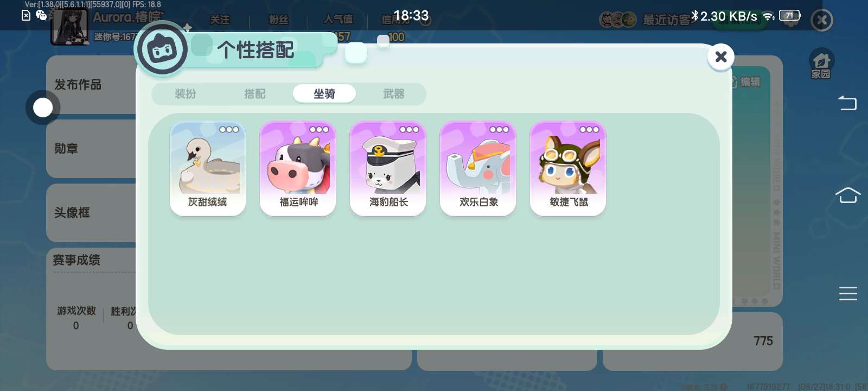Open options dots on 灰甜绒绒 card
The height and width of the screenshot is (391, 868).
coord(229,129)
